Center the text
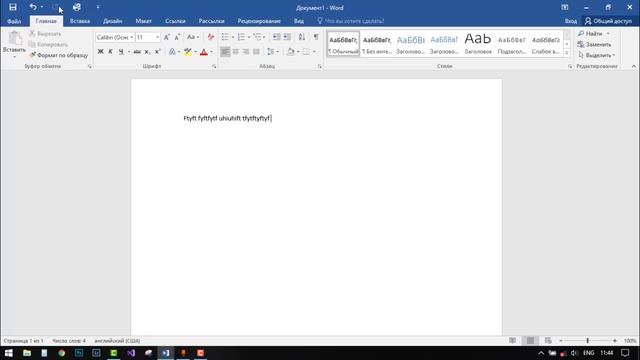 236,51
